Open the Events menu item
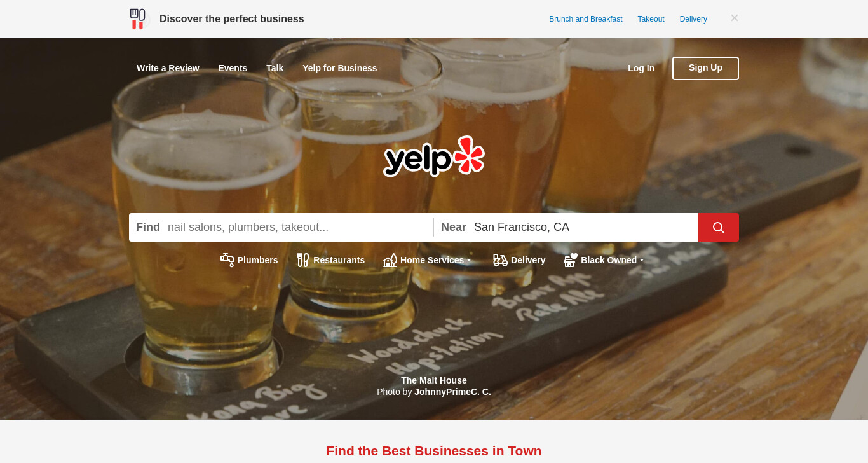The height and width of the screenshot is (463, 868). pyautogui.click(x=233, y=68)
